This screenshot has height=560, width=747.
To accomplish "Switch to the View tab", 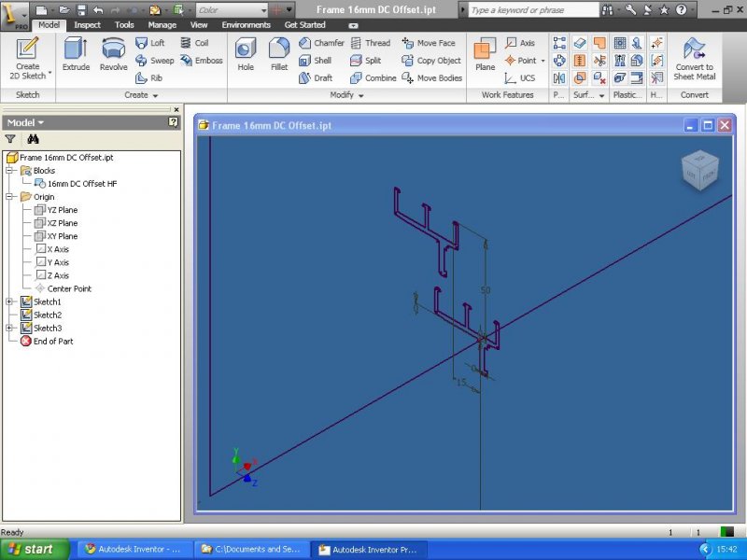I will click(199, 25).
